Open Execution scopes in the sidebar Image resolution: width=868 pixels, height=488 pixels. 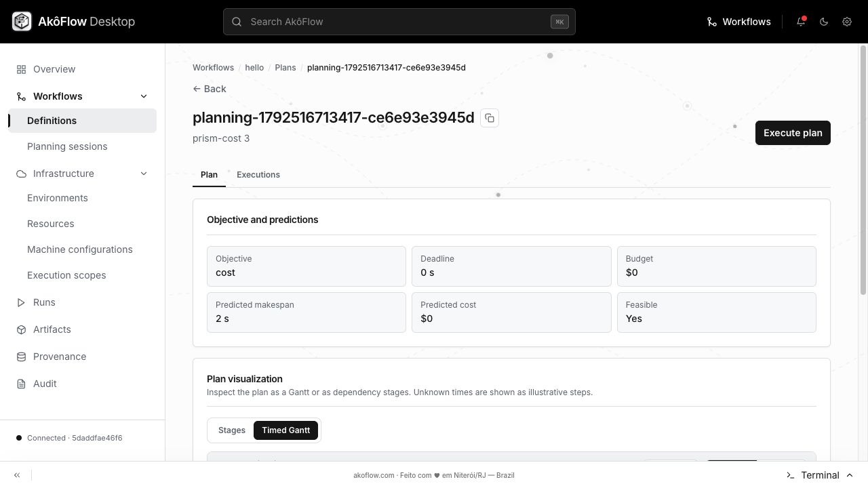[83, 275]
